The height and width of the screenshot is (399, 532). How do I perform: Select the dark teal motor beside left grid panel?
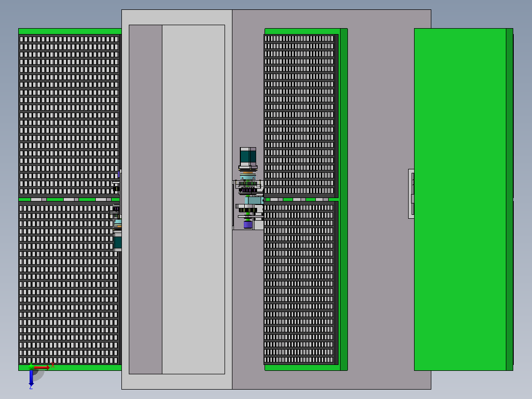click(118, 242)
